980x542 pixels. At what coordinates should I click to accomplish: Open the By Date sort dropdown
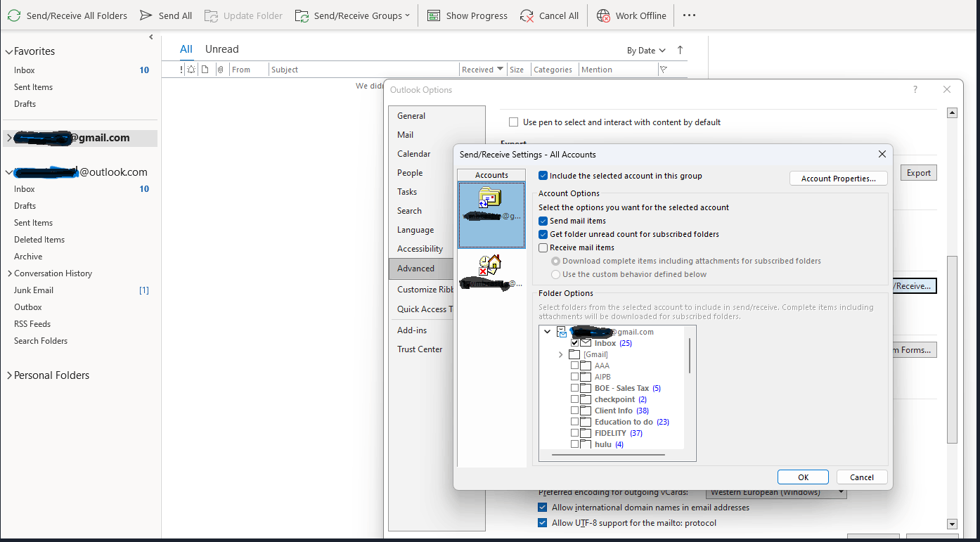coord(645,50)
